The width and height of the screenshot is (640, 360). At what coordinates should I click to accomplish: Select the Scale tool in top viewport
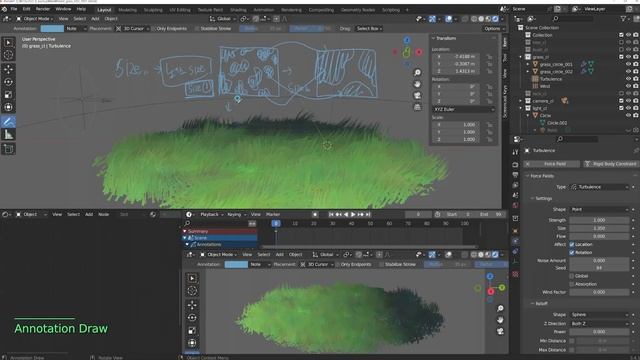pyautogui.click(x=8, y=95)
